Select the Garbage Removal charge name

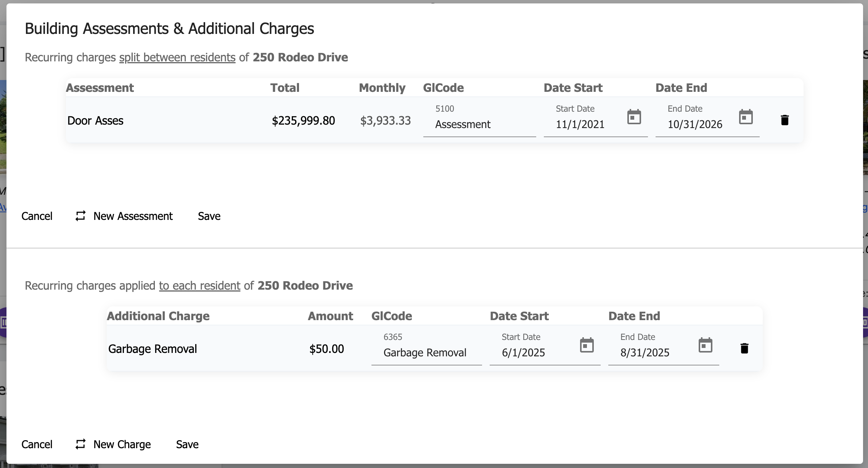153,349
